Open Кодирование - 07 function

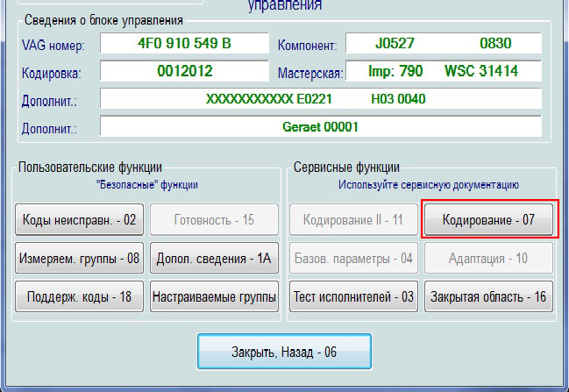click(x=488, y=219)
